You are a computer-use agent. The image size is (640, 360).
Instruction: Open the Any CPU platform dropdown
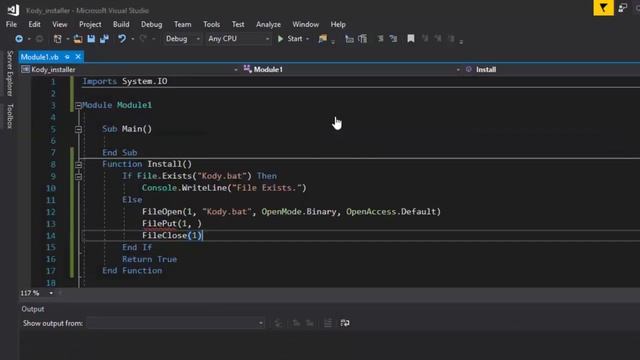(x=267, y=39)
